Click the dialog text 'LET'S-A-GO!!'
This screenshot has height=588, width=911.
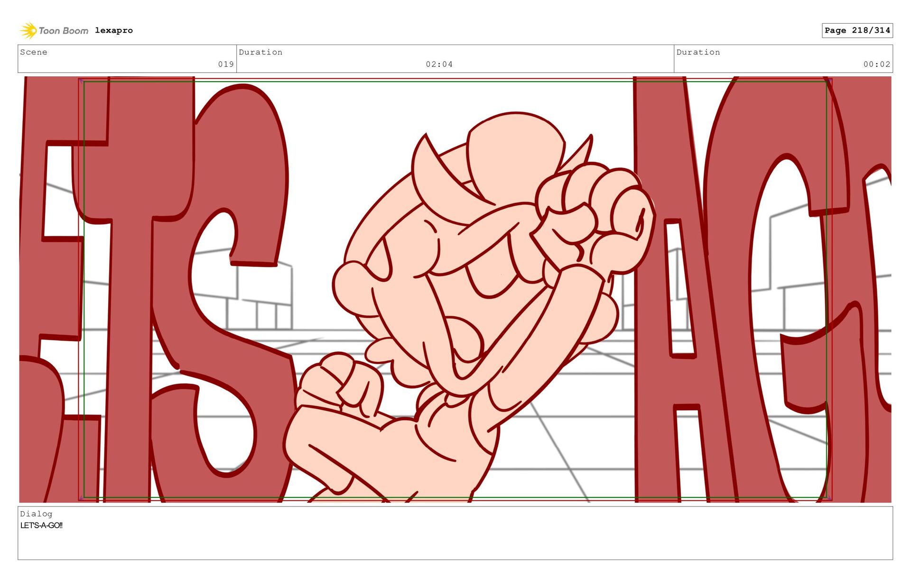pos(41,525)
